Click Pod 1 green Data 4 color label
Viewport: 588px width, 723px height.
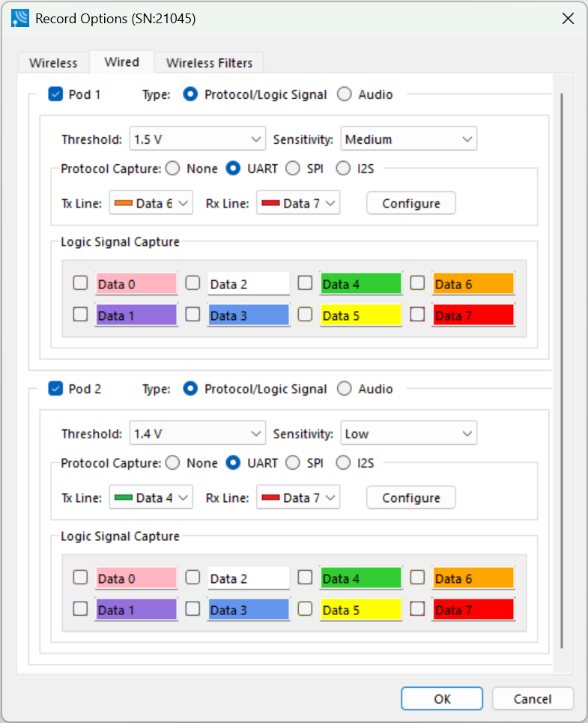click(361, 283)
